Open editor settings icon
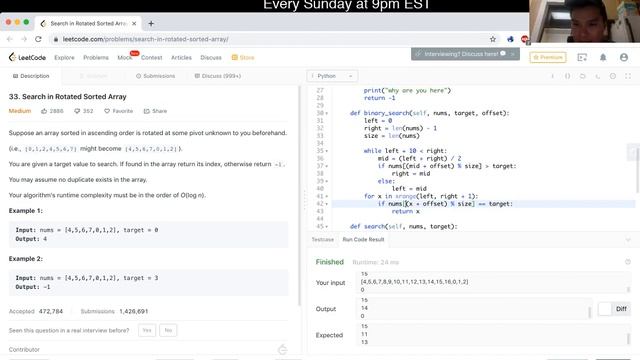This screenshot has width=640, height=360. 613,76
